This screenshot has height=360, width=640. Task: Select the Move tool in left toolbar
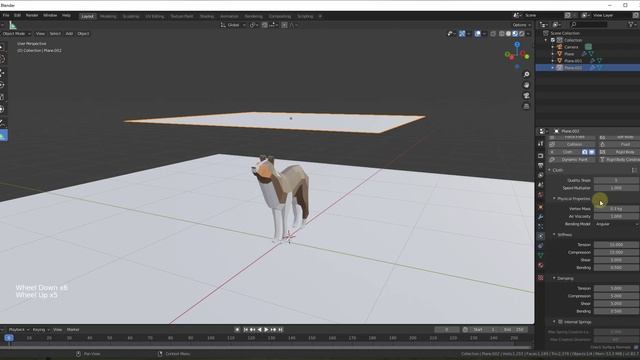[x=3, y=73]
